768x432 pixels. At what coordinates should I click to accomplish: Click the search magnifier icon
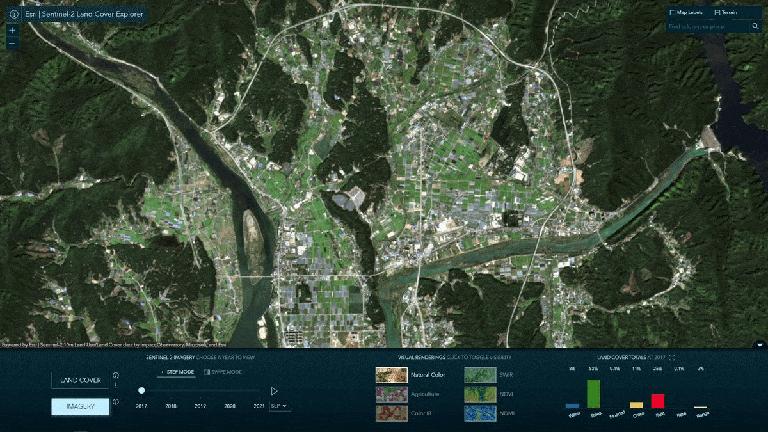tap(755, 26)
